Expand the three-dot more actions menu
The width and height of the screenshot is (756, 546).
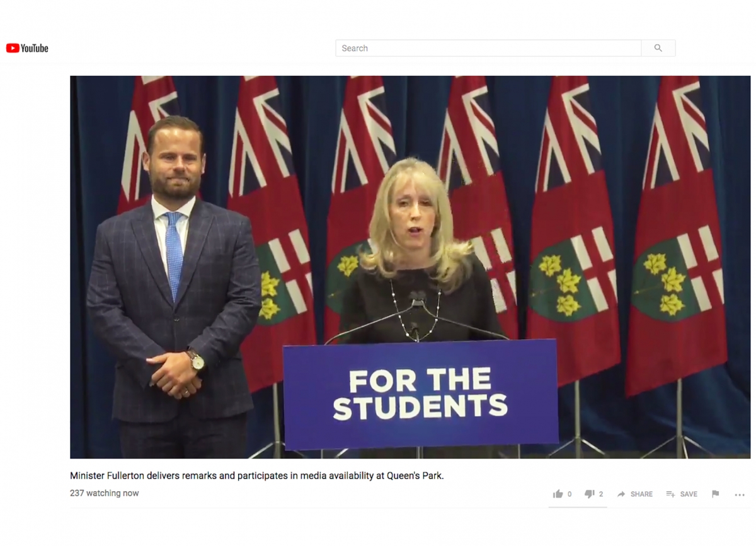740,495
